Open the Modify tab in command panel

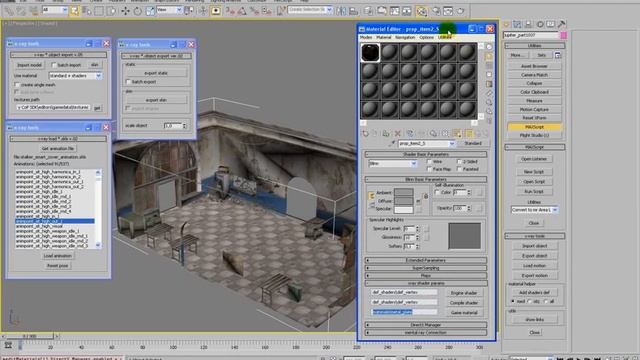point(517,24)
